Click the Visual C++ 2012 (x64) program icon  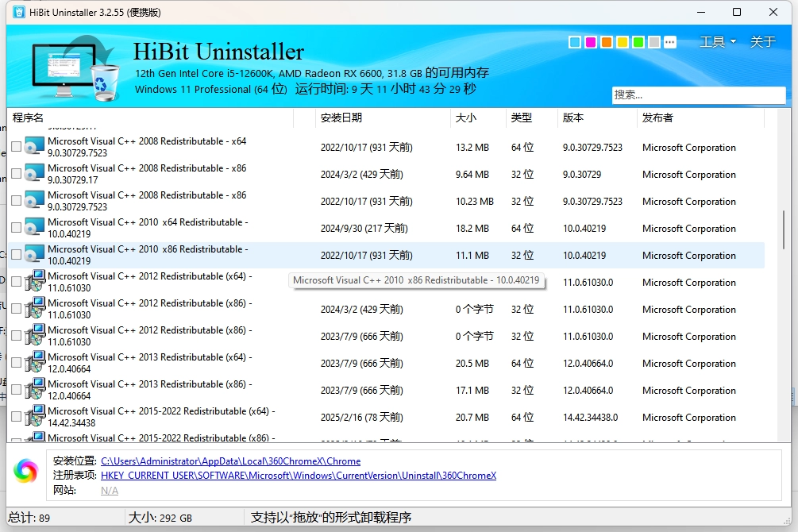[x=37, y=281]
